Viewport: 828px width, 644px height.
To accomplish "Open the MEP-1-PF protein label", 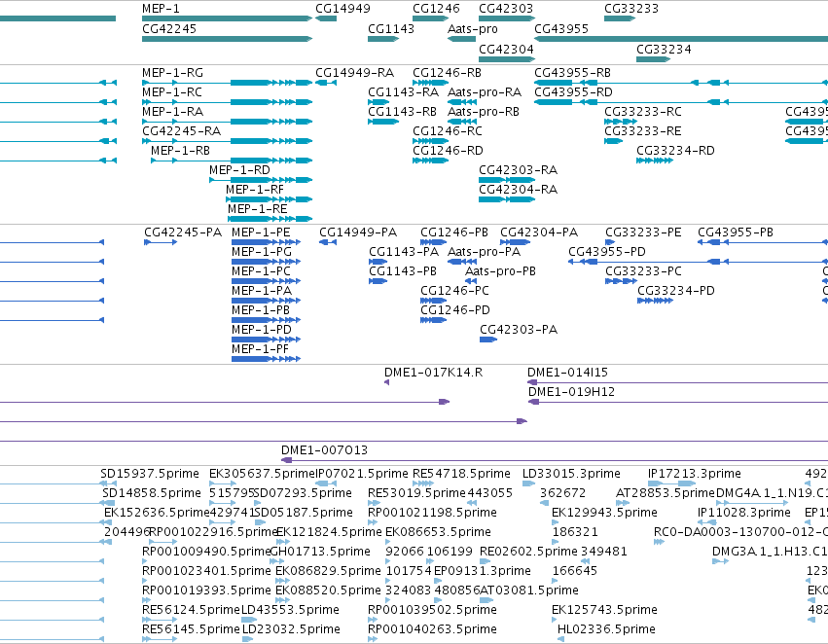I will pyautogui.click(x=260, y=349).
